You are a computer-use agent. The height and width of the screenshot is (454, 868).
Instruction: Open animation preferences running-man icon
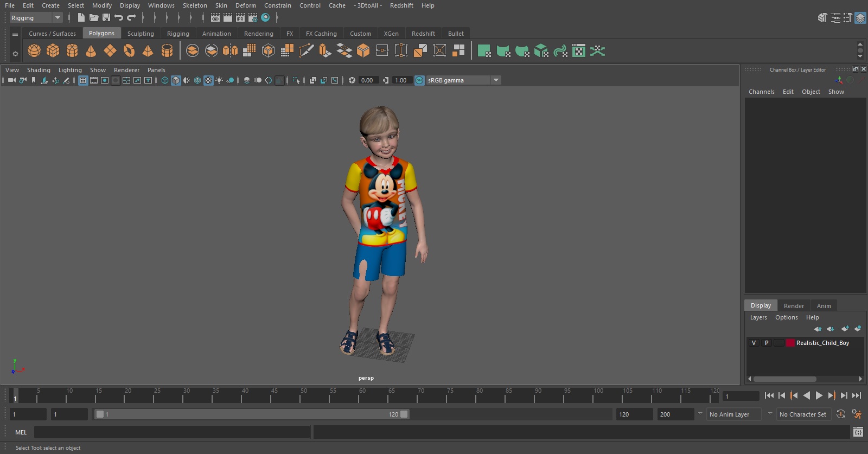point(857,414)
